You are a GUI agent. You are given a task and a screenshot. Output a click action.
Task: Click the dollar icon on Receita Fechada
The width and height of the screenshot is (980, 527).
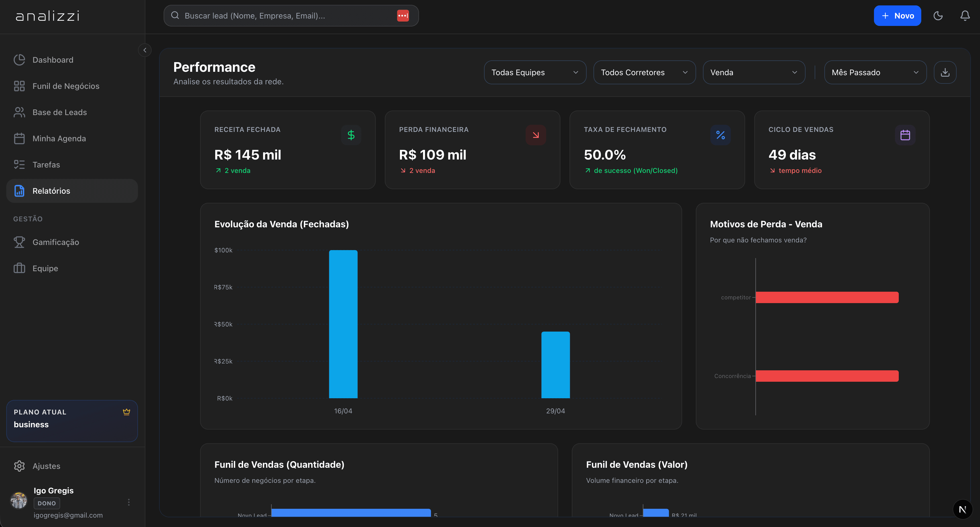click(x=351, y=135)
